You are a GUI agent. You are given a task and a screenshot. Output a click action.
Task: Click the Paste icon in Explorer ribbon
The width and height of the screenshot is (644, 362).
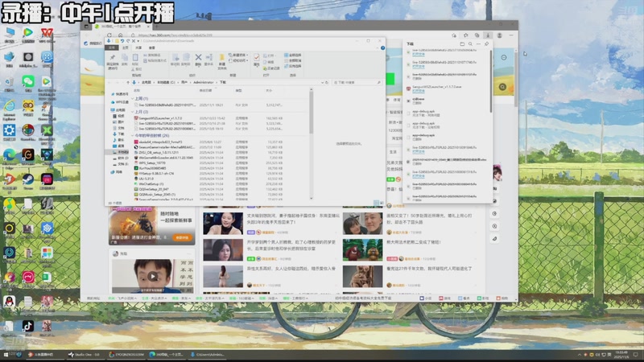pos(135,57)
